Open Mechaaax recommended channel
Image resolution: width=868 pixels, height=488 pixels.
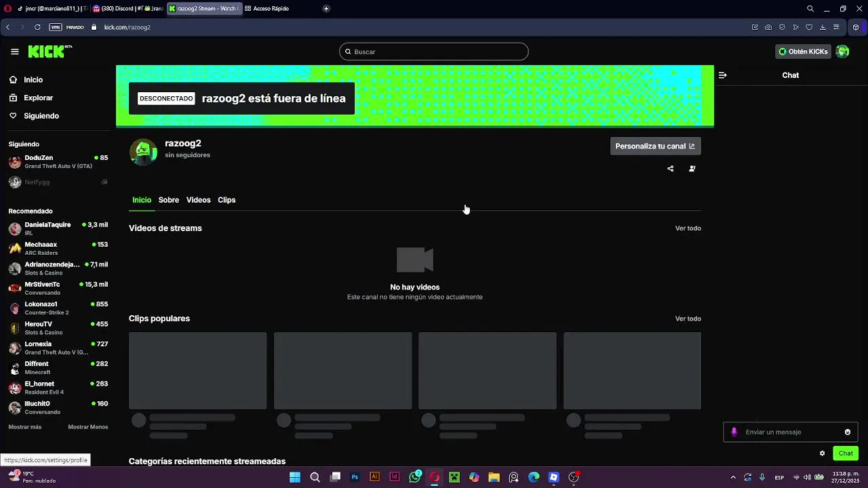58,248
